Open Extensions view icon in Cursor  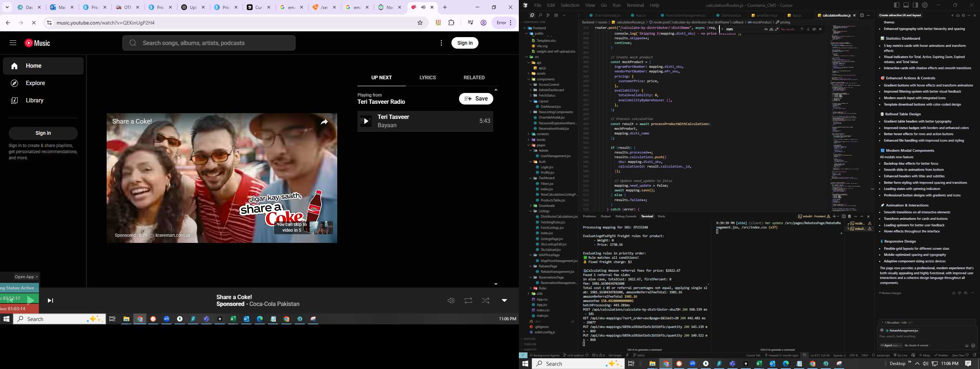[556, 15]
